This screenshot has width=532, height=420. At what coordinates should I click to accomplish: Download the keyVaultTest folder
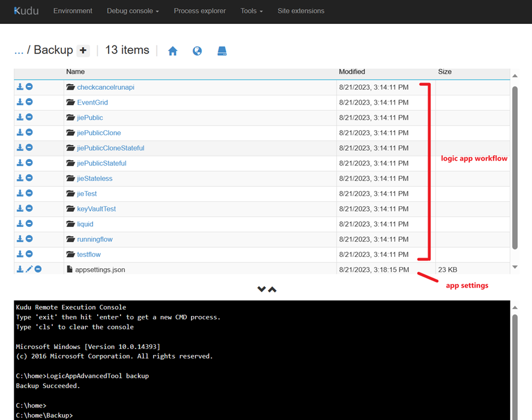(x=20, y=209)
